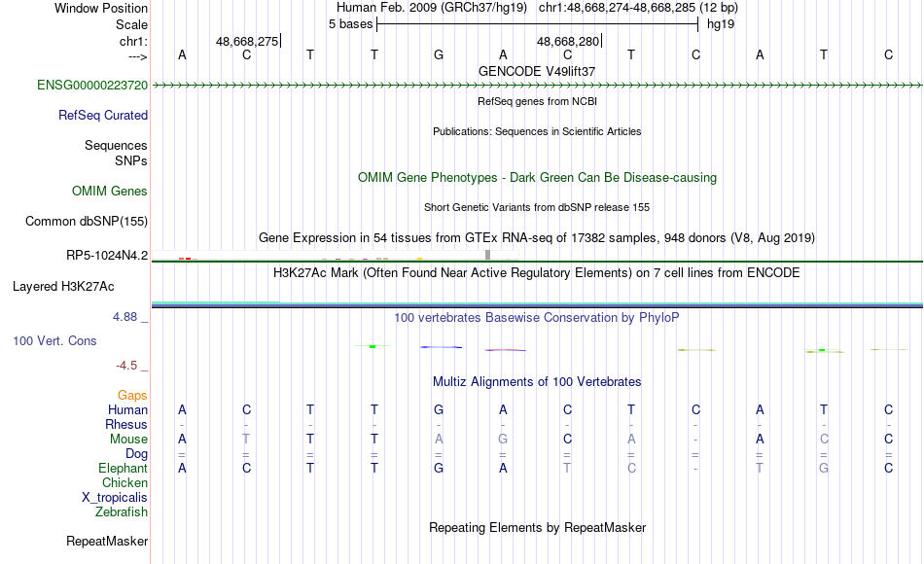Click the GENCODE V49lift37 track title
Screen dimensions: 924x564
537,71
